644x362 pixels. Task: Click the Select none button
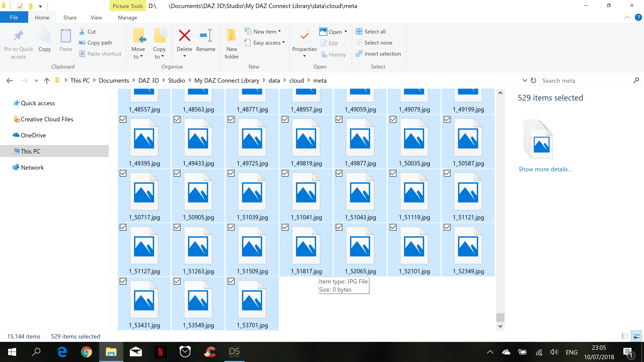point(378,43)
